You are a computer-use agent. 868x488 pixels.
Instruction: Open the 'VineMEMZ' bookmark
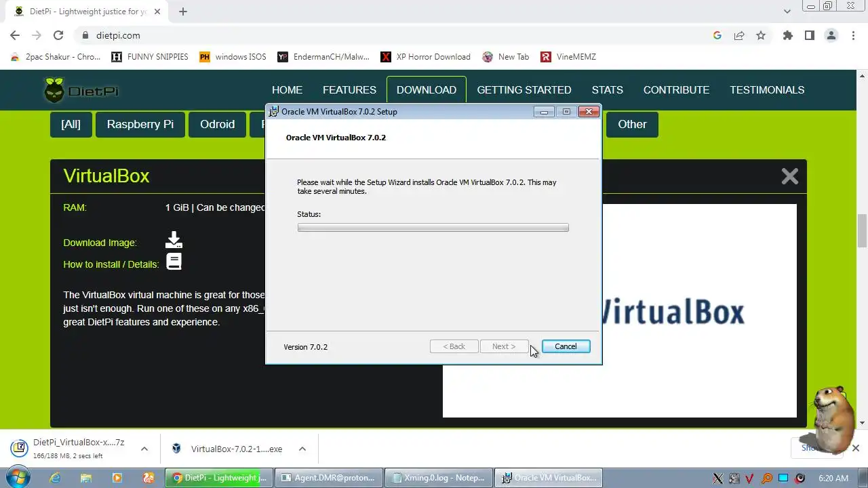click(568, 57)
